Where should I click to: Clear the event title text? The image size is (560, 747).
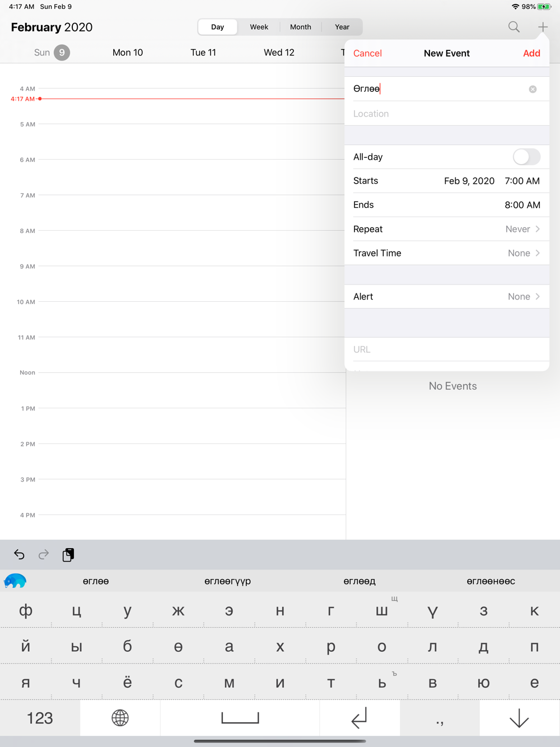(x=533, y=89)
